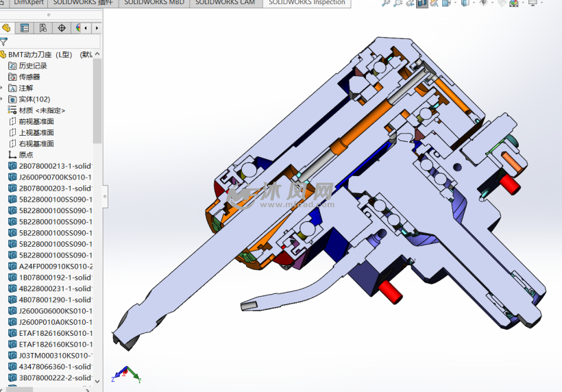The image size is (562, 392).
Task: Open the SOLIDWORKS CAM tab
Action: click(x=225, y=3)
